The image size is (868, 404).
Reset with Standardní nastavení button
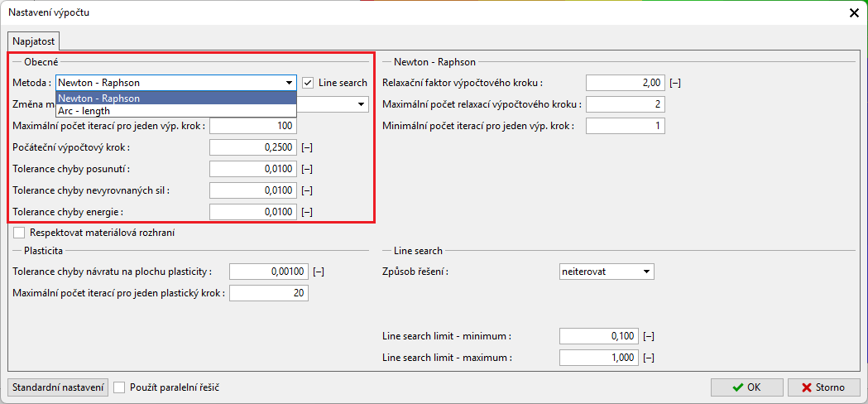(x=58, y=387)
